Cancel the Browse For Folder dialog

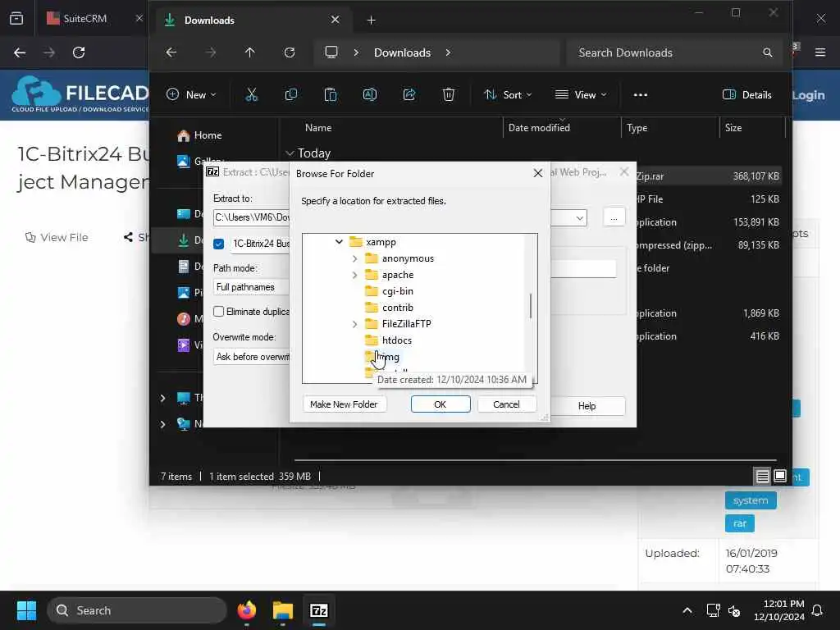tap(506, 404)
